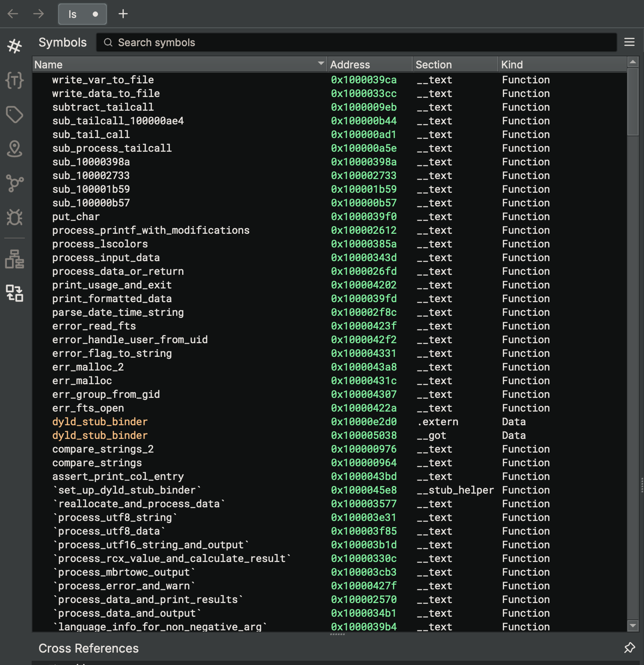Select the process_error_and_warn symbol
Viewport: 644px width, 665px height.
point(124,586)
